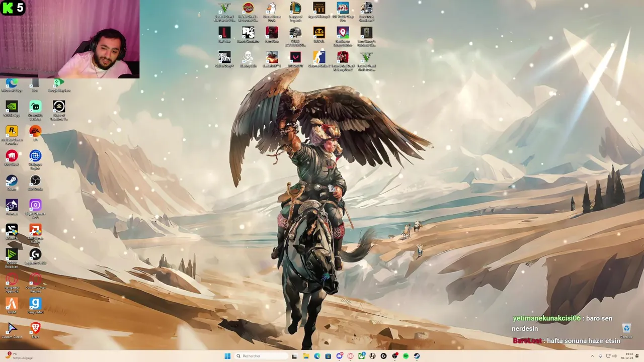Open the taskbar clock and date

[x=626, y=356]
